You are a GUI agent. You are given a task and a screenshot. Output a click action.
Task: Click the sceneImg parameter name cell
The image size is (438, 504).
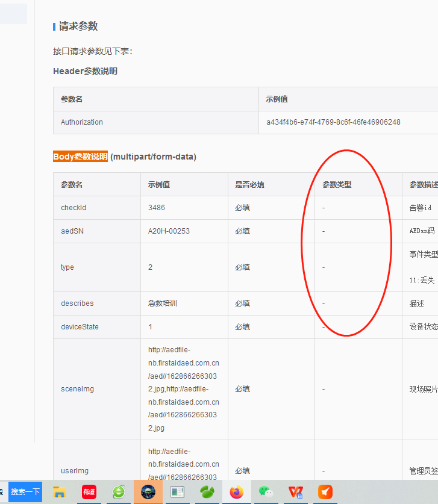[97, 389]
